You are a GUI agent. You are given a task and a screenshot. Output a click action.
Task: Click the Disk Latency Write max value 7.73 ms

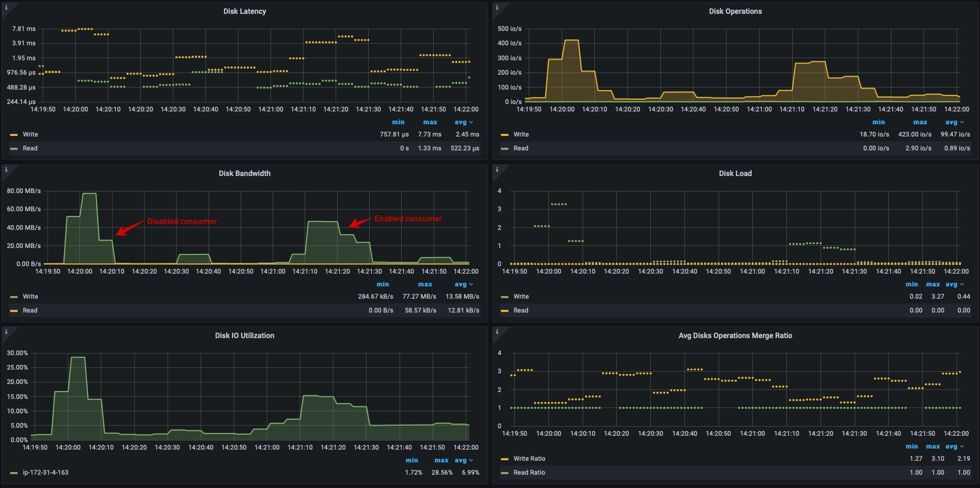[429, 134]
